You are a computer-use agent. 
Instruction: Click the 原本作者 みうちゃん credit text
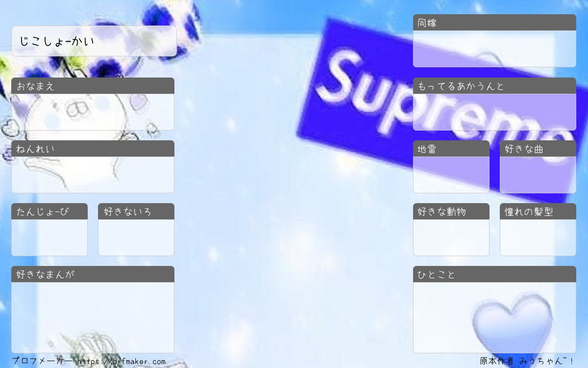coord(527,361)
